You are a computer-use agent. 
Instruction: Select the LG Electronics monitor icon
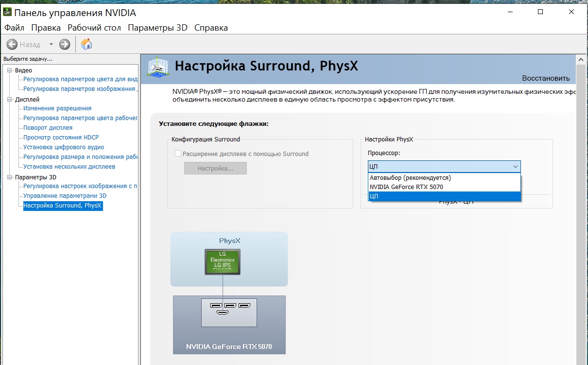223,263
